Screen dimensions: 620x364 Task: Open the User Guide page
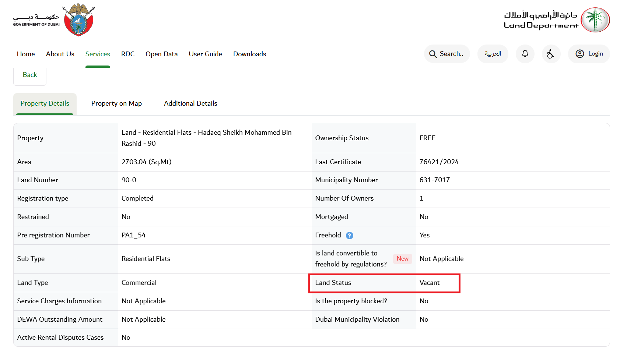tap(205, 54)
